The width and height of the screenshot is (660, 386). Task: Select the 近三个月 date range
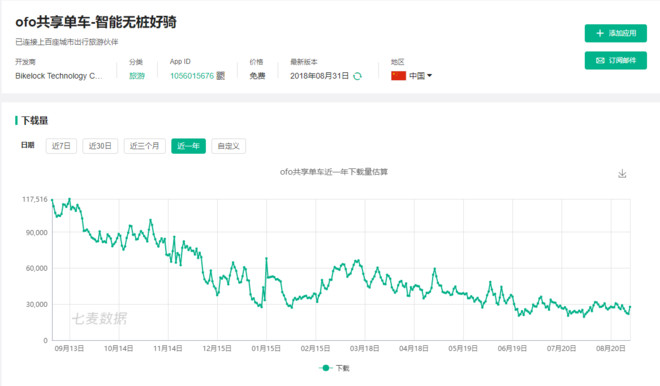tap(144, 146)
